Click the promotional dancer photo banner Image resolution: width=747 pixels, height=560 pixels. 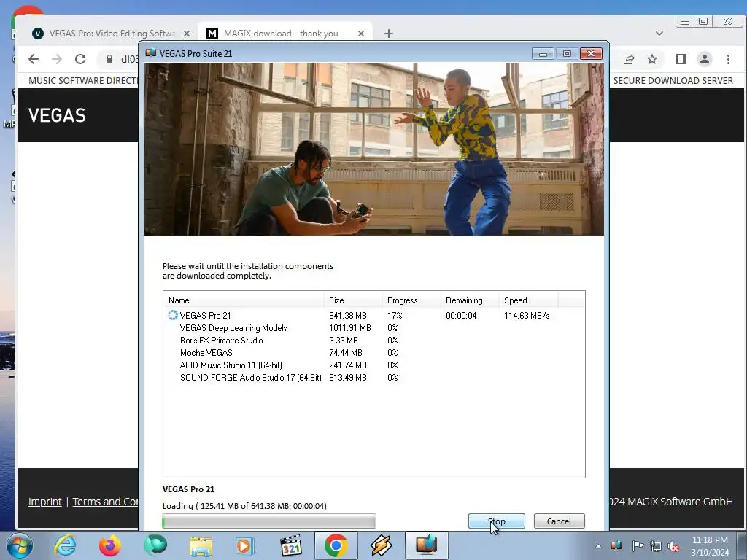(373, 149)
